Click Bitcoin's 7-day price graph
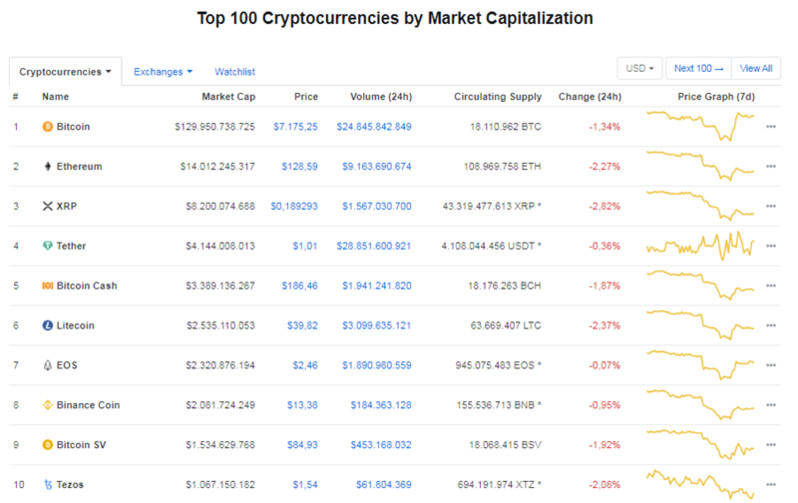Viewport: 798px width, 503px height. point(700,125)
